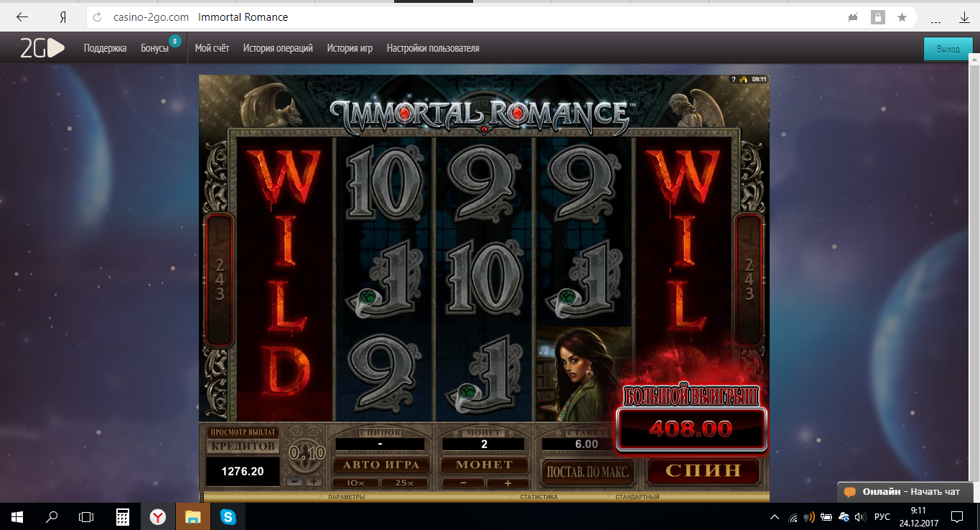Open the Yandex browser taskbar icon
980x530 pixels.
[158, 516]
